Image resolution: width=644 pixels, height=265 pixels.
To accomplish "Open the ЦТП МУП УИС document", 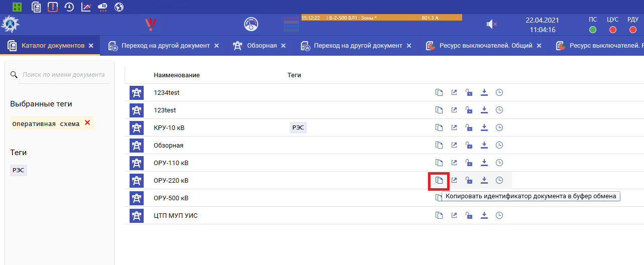I will 171,215.
